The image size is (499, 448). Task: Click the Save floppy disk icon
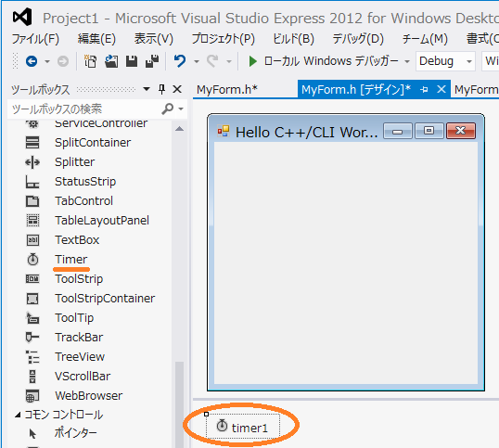(x=132, y=61)
